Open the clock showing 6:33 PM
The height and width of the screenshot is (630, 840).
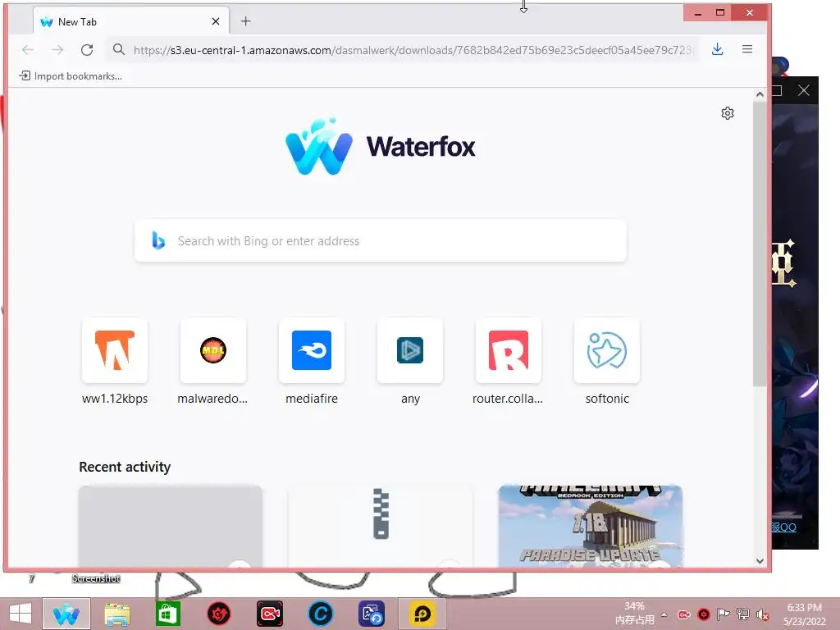[804, 614]
